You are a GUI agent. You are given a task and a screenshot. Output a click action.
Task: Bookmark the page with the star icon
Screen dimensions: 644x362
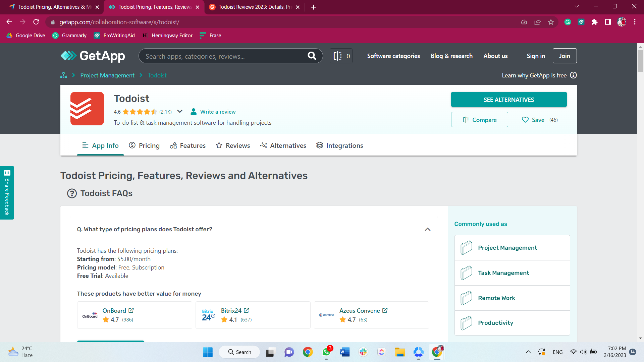550,22
